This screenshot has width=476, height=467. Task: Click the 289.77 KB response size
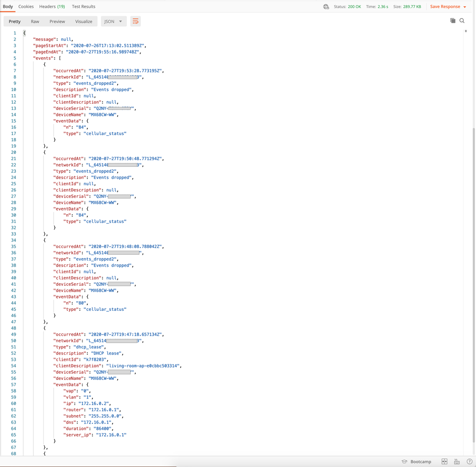coord(414,7)
